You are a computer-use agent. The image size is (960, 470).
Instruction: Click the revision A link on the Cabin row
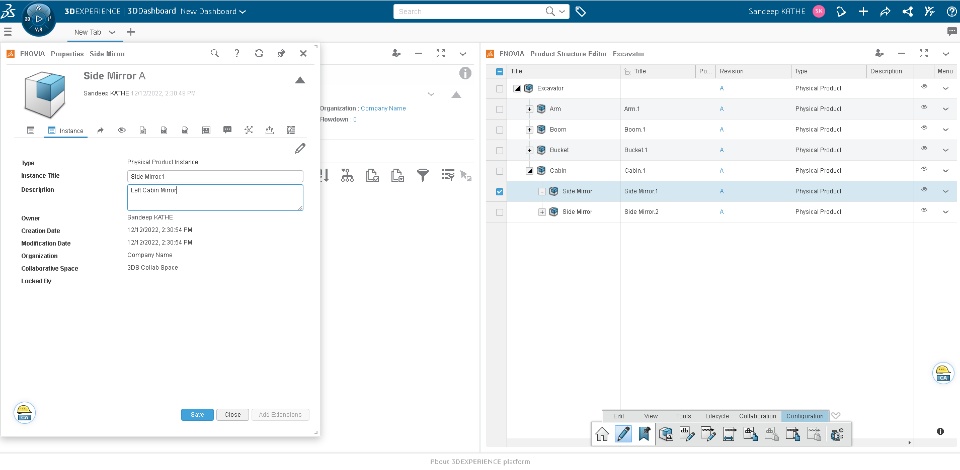click(722, 171)
